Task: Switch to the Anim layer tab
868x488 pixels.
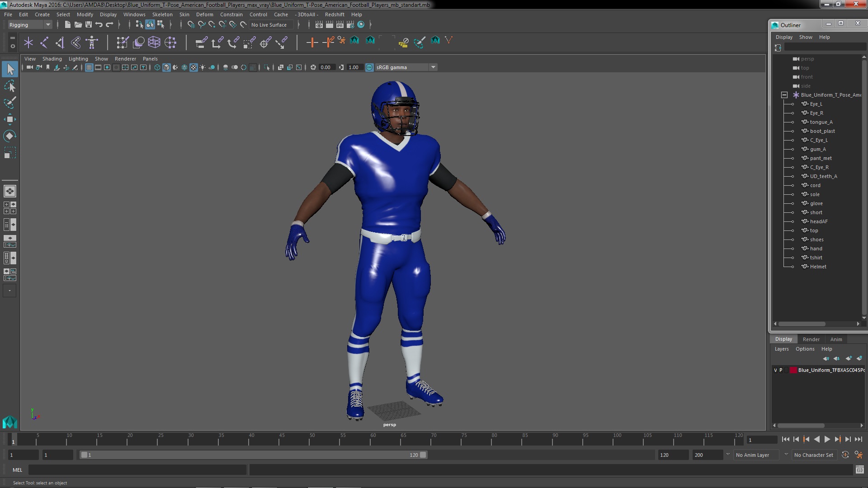Action: tap(836, 339)
